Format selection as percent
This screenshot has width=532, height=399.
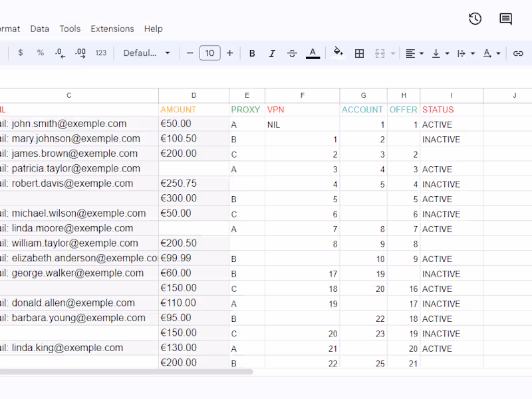[x=41, y=53]
